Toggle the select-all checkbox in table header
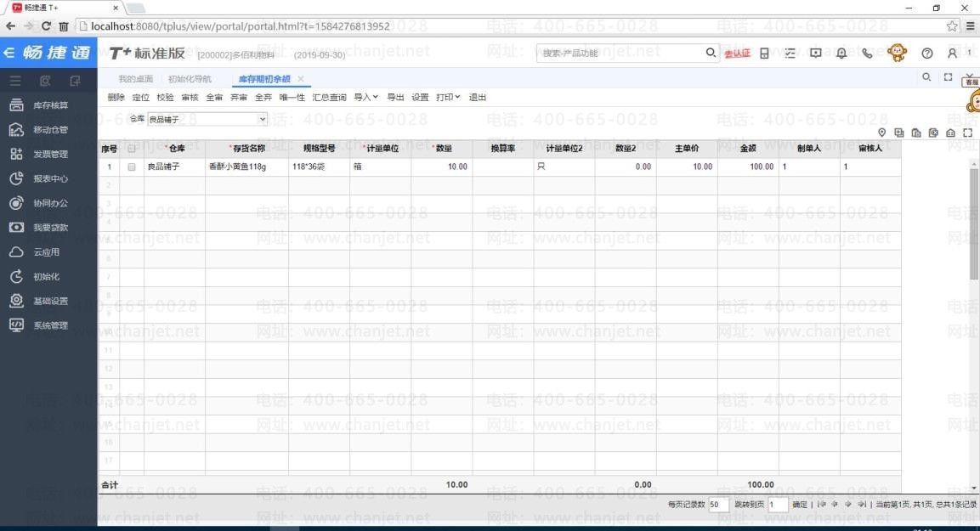The height and width of the screenshot is (531, 980). click(x=132, y=149)
